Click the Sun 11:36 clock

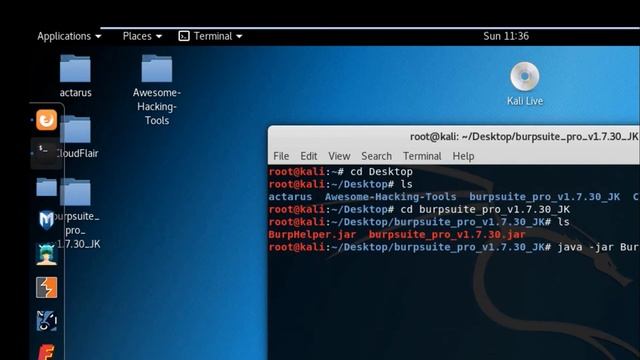tap(506, 36)
